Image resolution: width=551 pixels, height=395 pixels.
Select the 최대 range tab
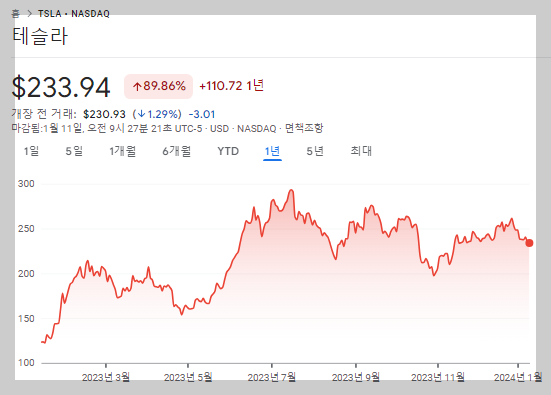point(361,151)
